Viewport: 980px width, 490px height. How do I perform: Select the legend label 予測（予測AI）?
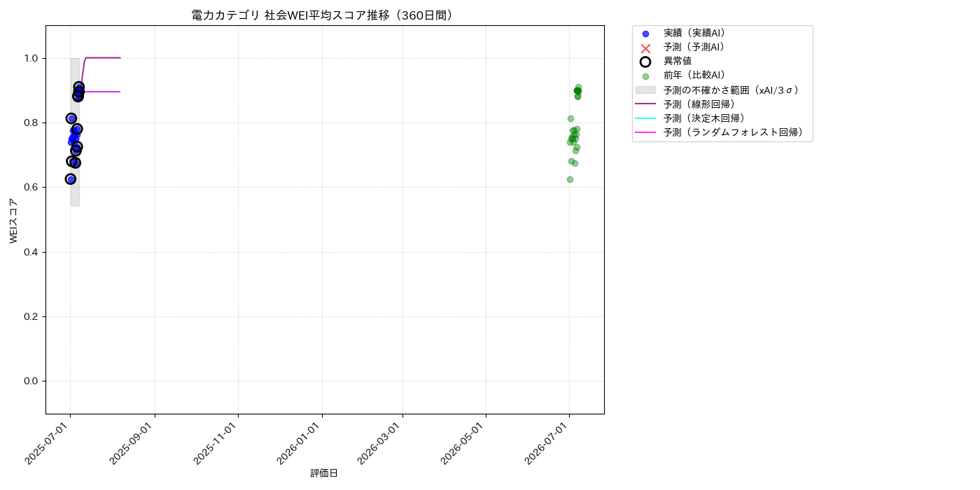[694, 47]
